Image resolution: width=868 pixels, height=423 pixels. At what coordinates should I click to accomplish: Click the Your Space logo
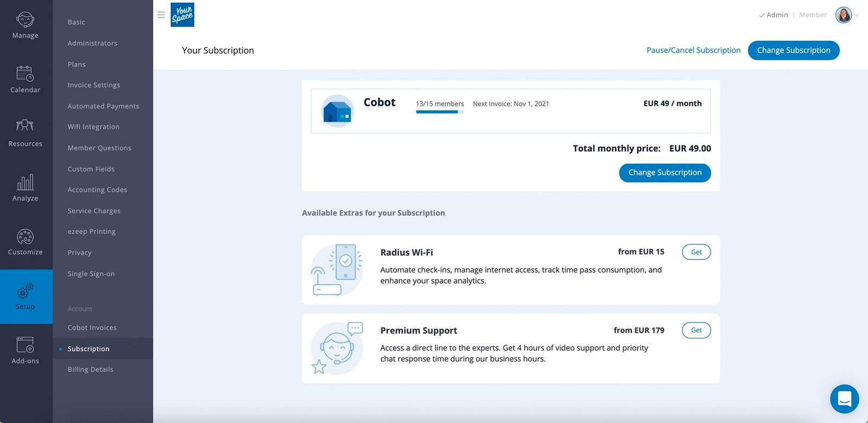pyautogui.click(x=182, y=15)
